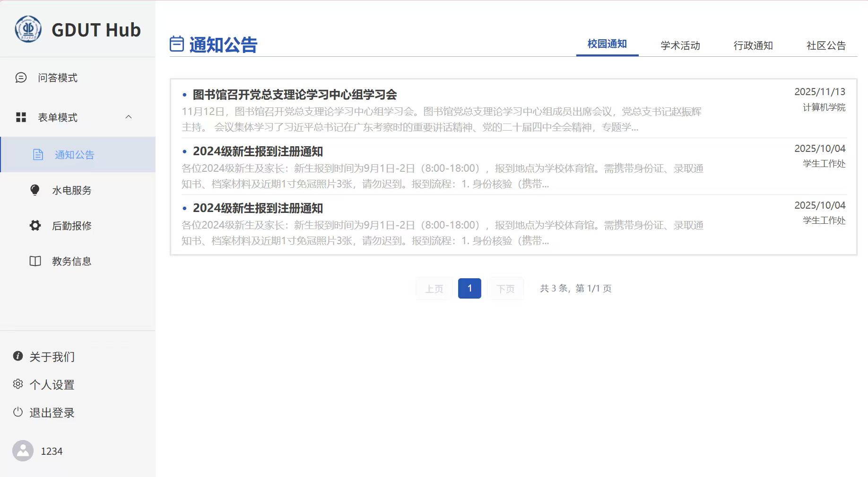
Task: Click the power icon for 退出登录
Action: coord(18,412)
